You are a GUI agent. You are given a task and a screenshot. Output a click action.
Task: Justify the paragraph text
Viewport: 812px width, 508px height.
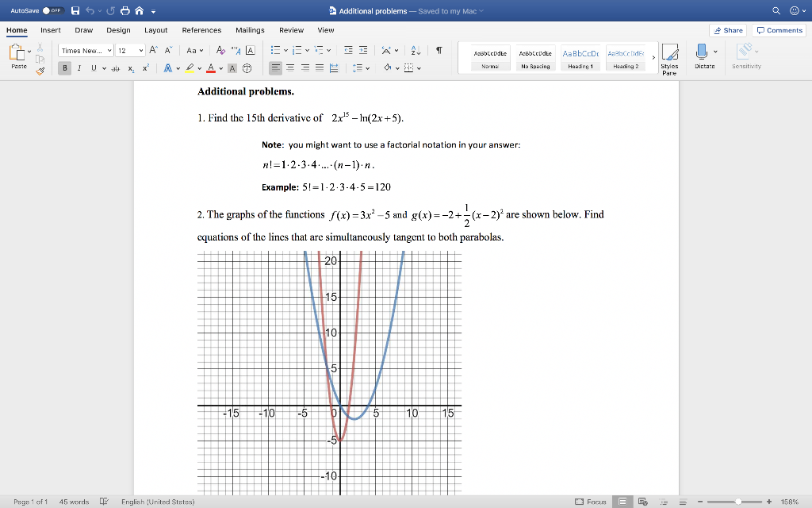tap(320, 68)
